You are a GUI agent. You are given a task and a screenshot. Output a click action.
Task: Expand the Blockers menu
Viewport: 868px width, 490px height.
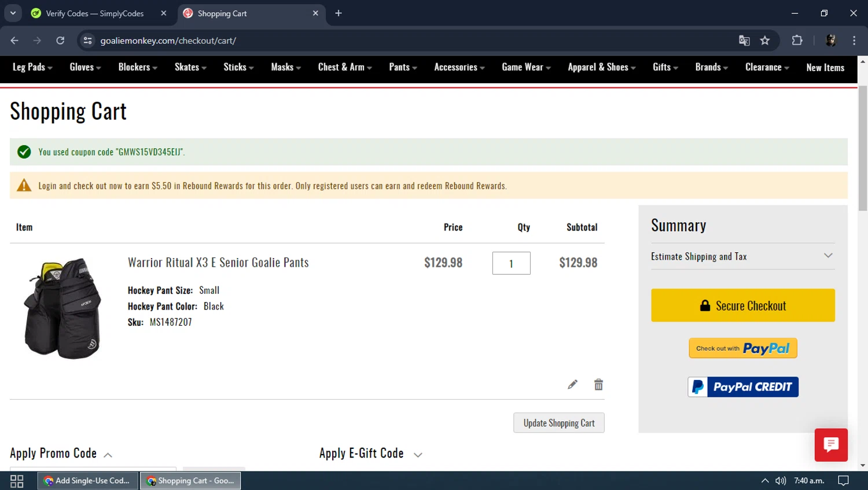point(138,67)
